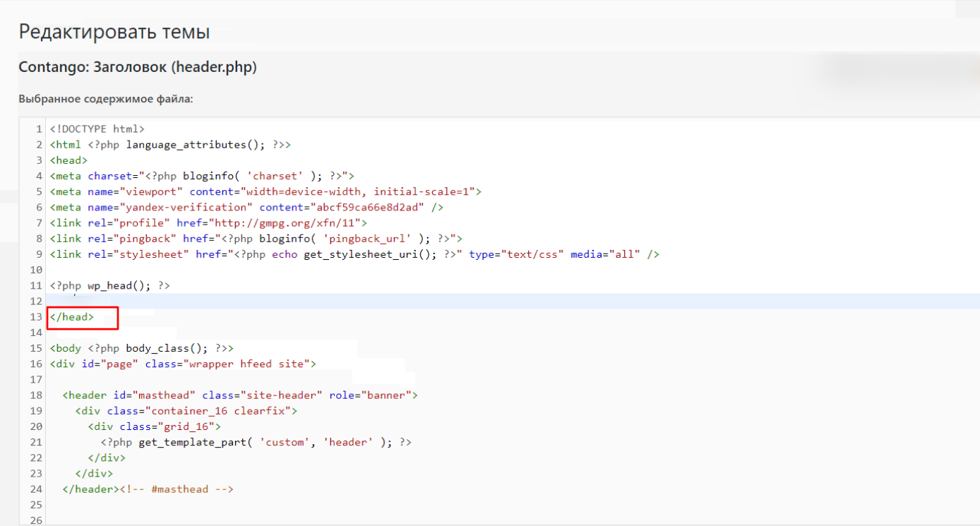Click the get_template_part code line
980x526 pixels.
(256, 442)
